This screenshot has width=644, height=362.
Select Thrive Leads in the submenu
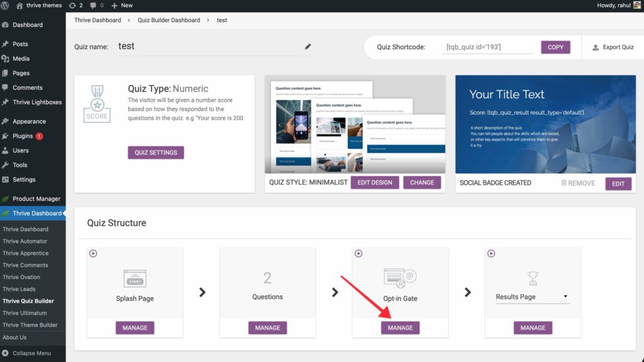coord(19,289)
